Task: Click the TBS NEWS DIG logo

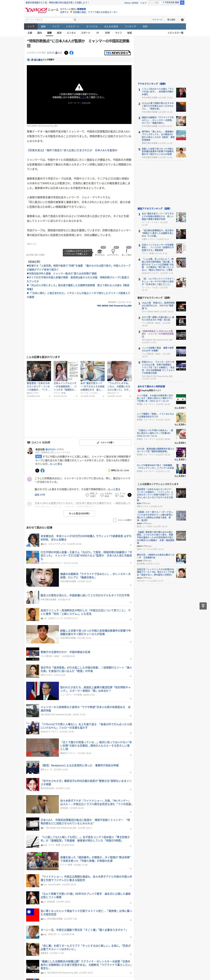Action: click(118, 53)
